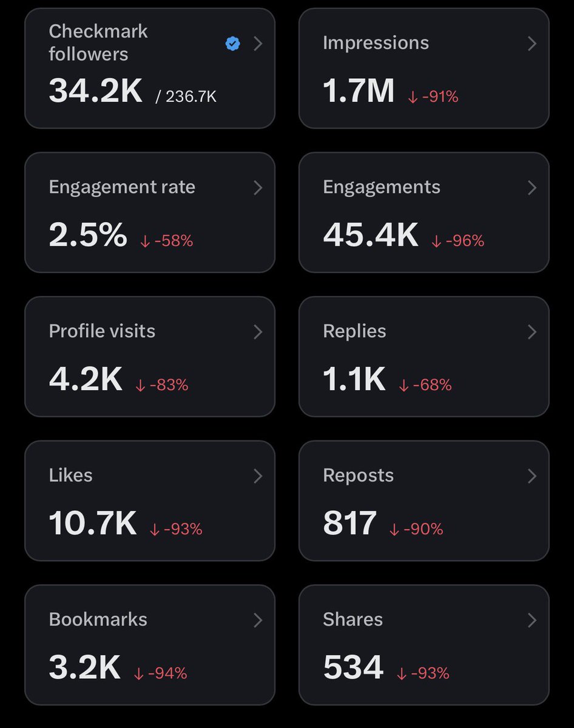The width and height of the screenshot is (574, 728).
Task: Click the Profile visits chevron arrow
Action: pyautogui.click(x=258, y=332)
